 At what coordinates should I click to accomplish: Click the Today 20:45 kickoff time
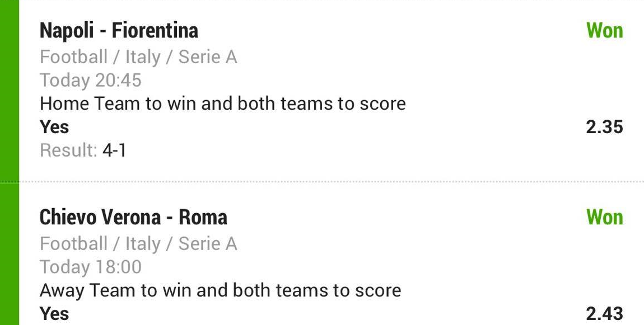pos(91,80)
